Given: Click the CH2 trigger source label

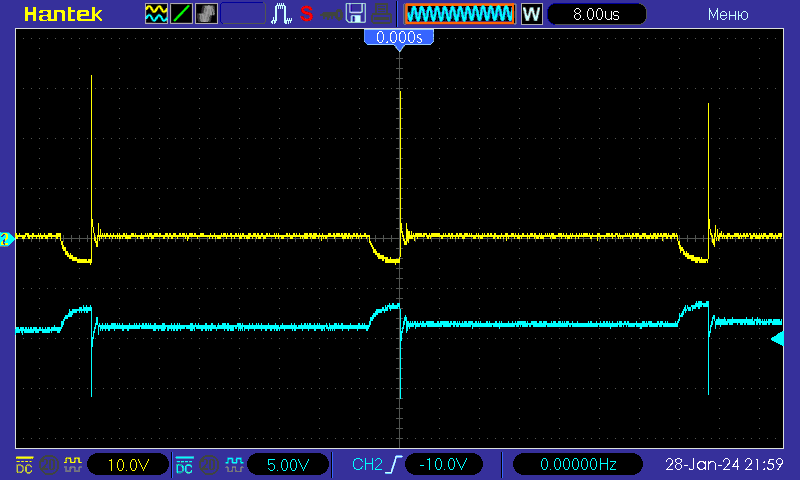Looking at the screenshot, I should (367, 464).
